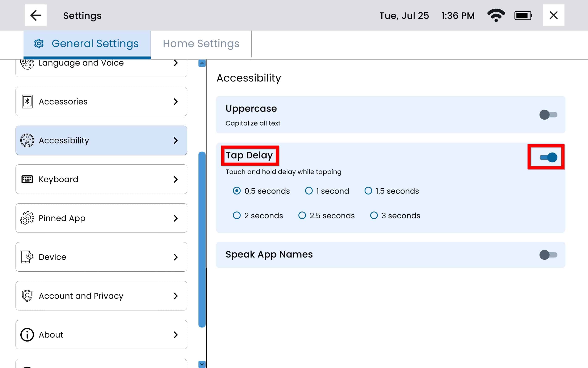Click the Accessibility person icon
Viewport: 588px width, 368px height.
(x=27, y=141)
